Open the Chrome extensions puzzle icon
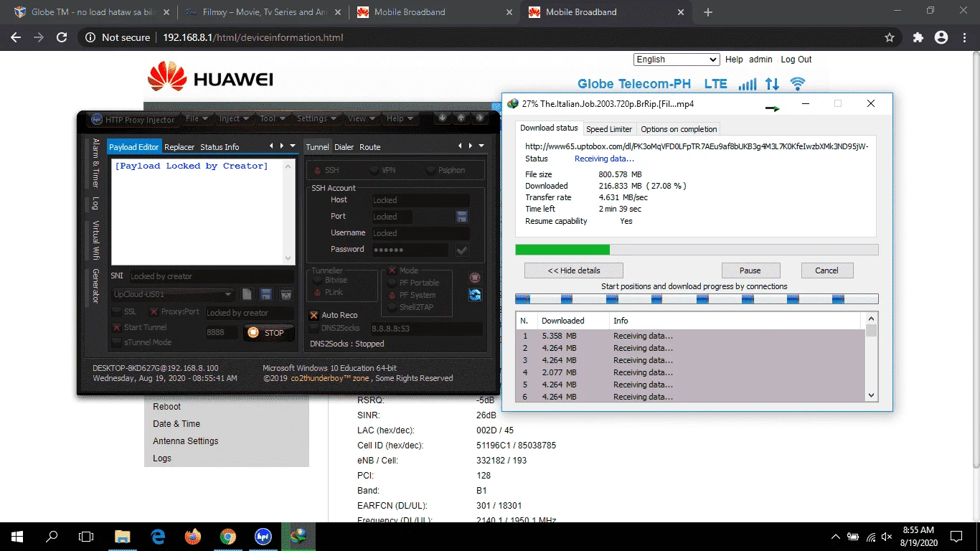Viewport: 980px width, 551px height. pyautogui.click(x=918, y=37)
